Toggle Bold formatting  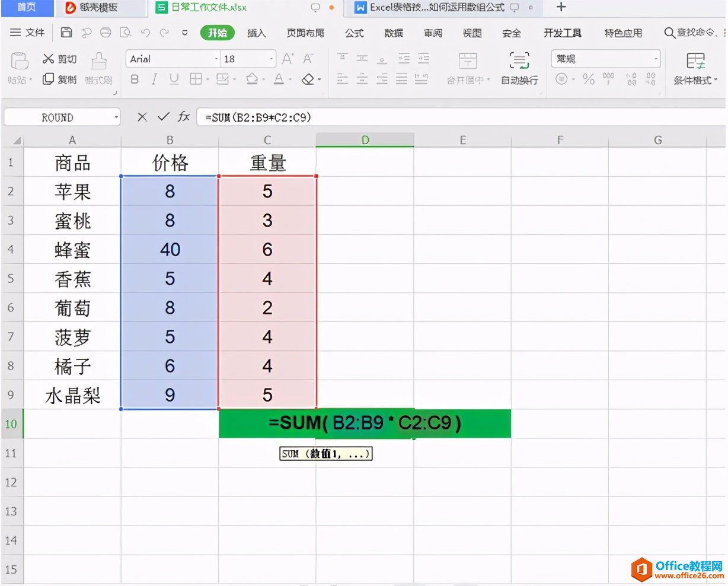[135, 79]
